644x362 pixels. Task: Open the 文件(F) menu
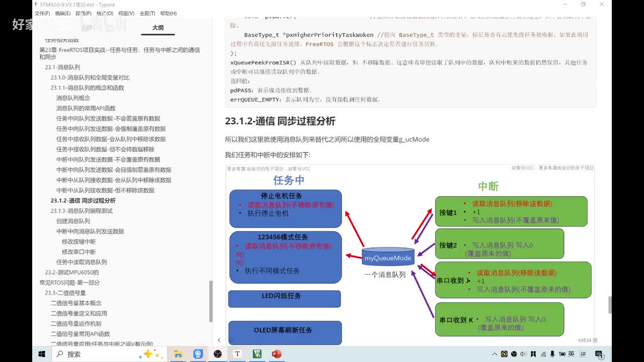pos(42,13)
